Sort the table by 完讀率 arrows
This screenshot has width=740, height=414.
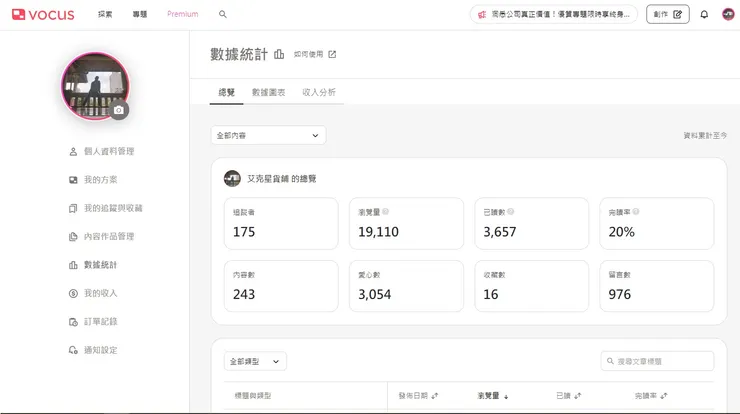pyautogui.click(x=664, y=396)
